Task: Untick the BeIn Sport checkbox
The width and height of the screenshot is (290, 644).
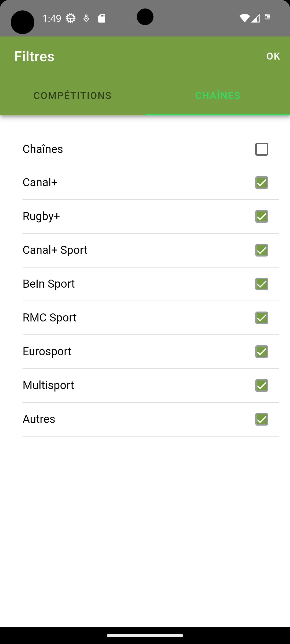Action: pyautogui.click(x=262, y=284)
